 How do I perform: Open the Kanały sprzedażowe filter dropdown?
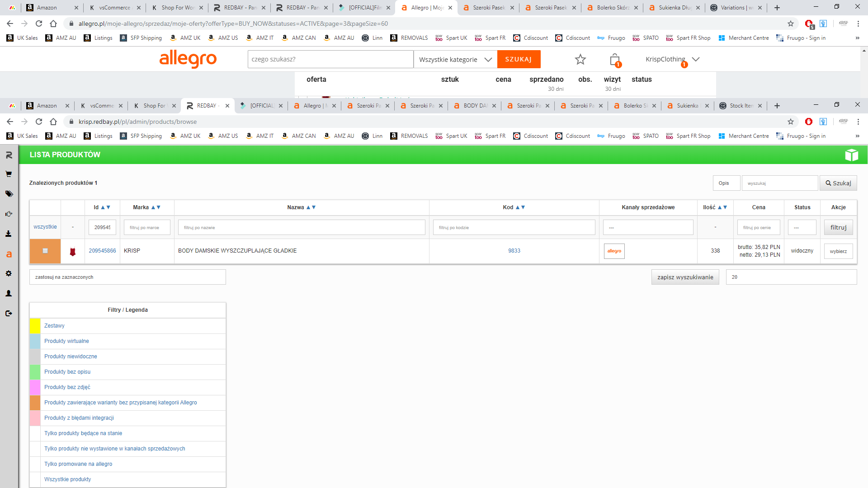pos(648,227)
